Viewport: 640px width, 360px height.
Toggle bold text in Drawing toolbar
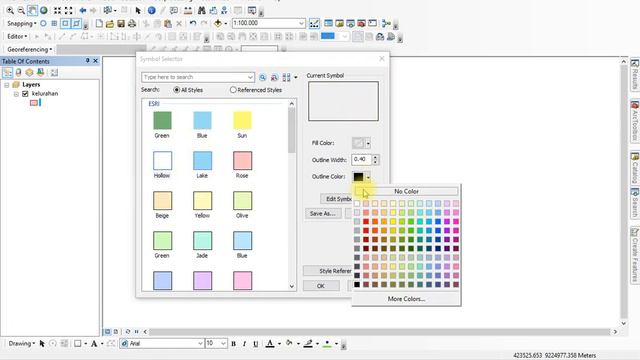pyautogui.click(x=233, y=344)
